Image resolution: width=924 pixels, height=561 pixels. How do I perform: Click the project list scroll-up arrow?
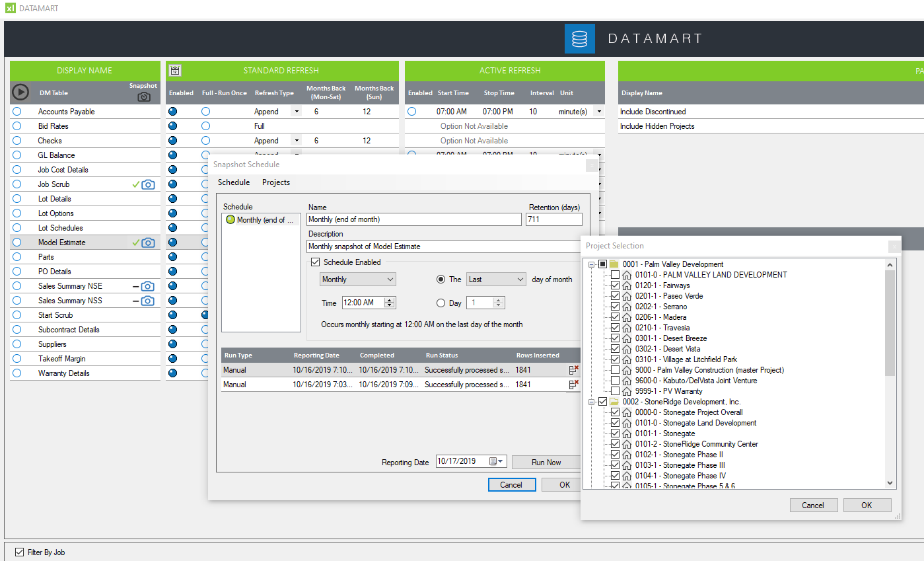click(890, 264)
